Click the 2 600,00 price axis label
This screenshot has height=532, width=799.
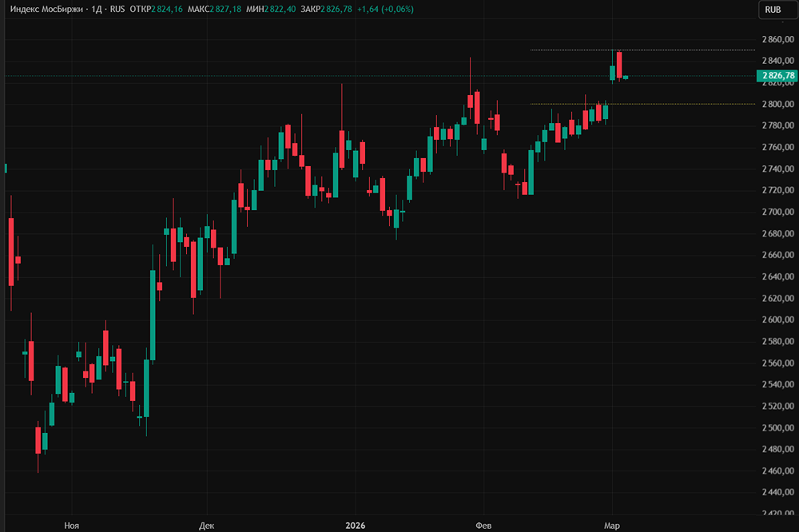[x=777, y=320]
